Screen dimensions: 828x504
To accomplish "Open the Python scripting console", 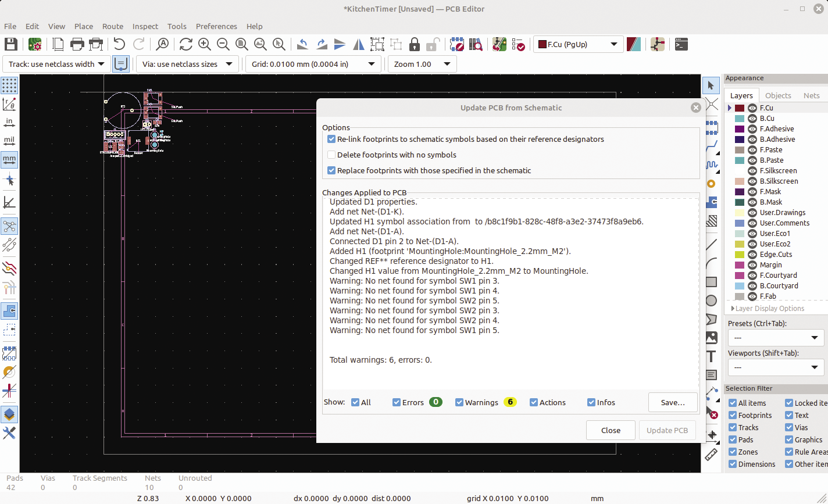I will pos(681,44).
